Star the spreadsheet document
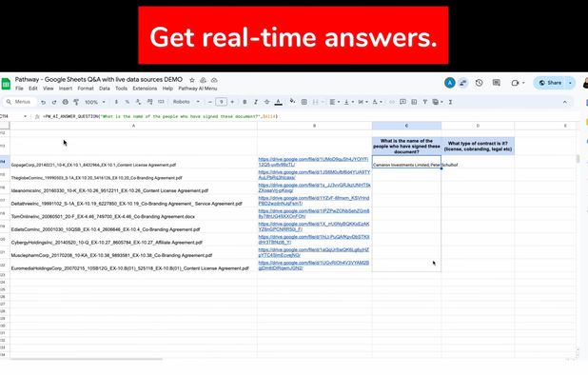Image resolution: width=588 pixels, height=375 pixels. [x=192, y=80]
